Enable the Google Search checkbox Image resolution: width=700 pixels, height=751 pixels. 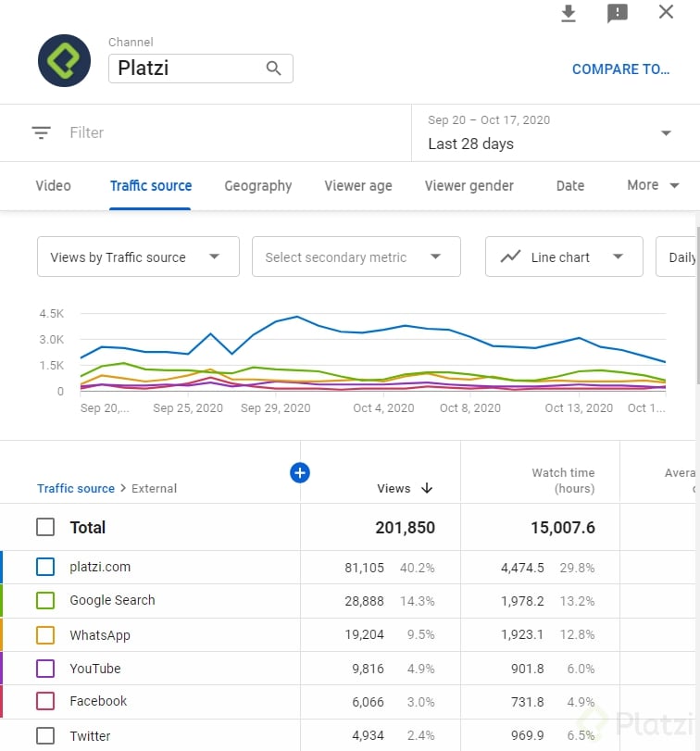tap(45, 600)
